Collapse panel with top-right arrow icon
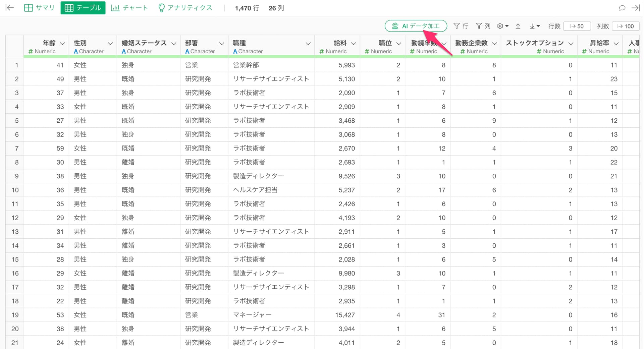Viewport: 644px width, 349px height. (635, 8)
